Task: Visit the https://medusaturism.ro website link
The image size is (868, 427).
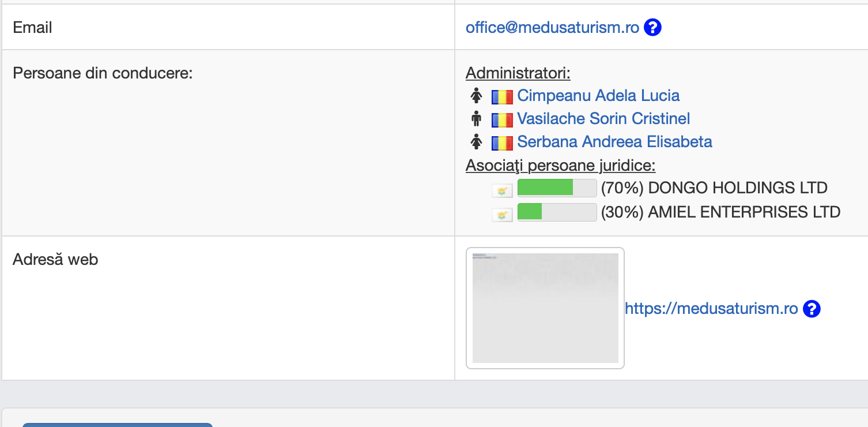Action: [x=711, y=309]
